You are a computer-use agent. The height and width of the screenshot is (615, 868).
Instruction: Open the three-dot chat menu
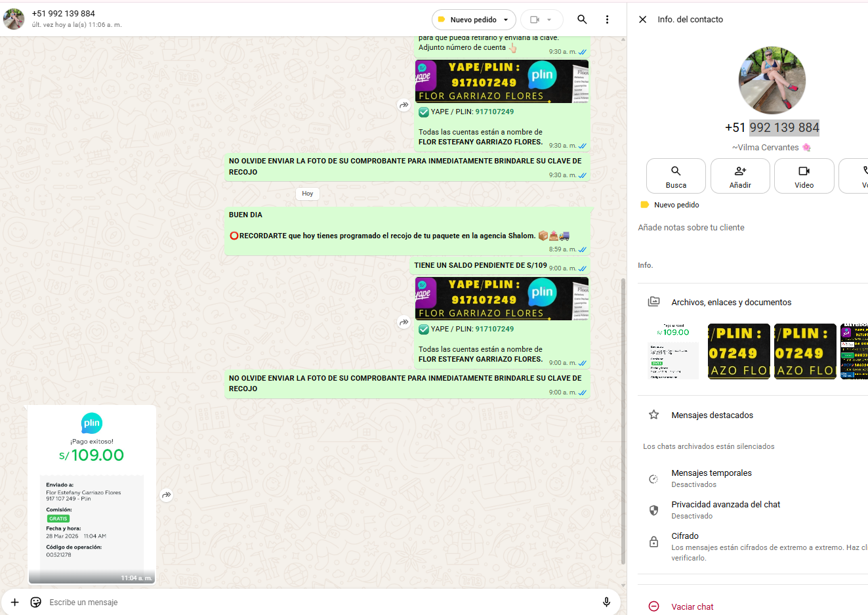click(x=607, y=20)
